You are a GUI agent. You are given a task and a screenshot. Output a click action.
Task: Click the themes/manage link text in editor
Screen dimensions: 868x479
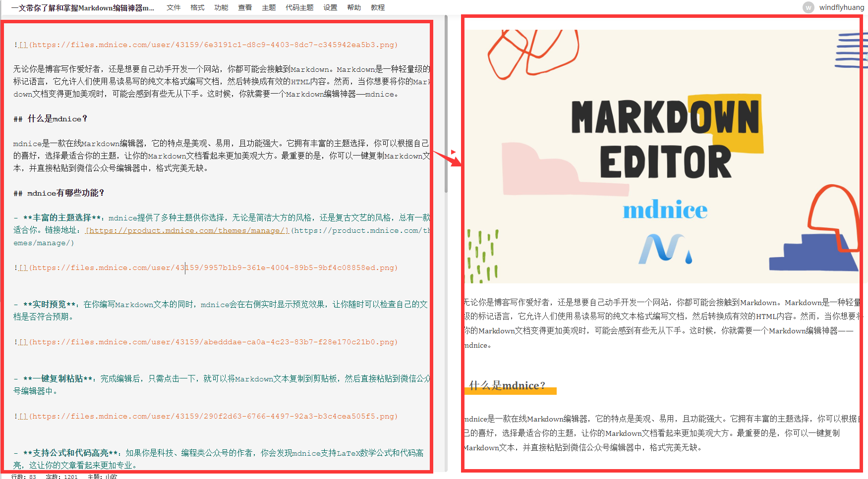pos(187,230)
